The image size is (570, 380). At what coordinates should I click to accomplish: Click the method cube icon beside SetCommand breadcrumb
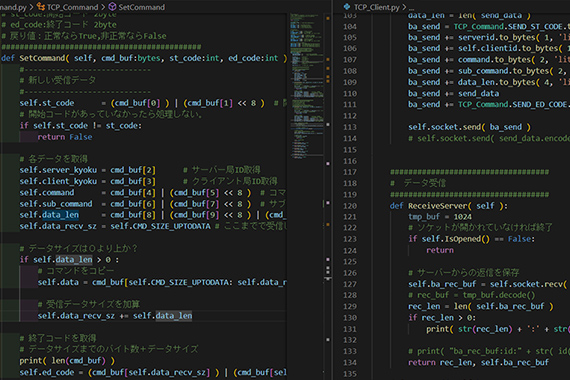[x=113, y=7]
